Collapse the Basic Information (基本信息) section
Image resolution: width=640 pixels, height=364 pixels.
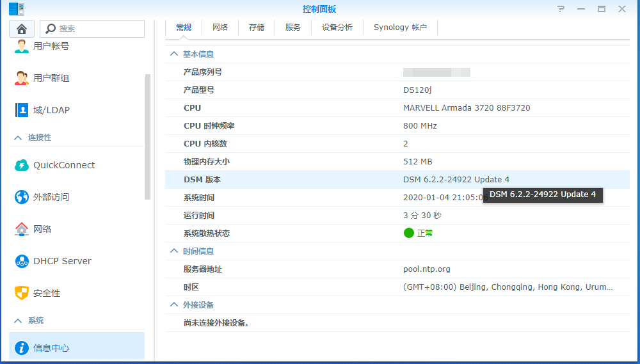173,54
